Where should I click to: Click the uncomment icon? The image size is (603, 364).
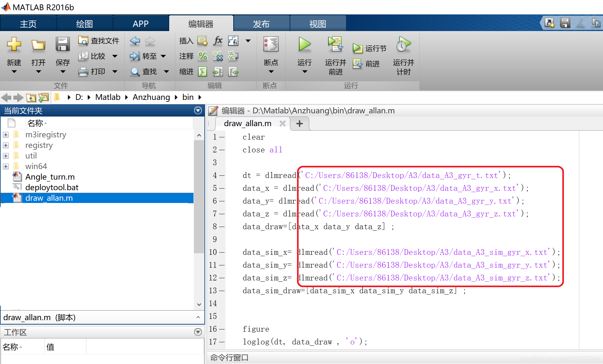click(218, 56)
